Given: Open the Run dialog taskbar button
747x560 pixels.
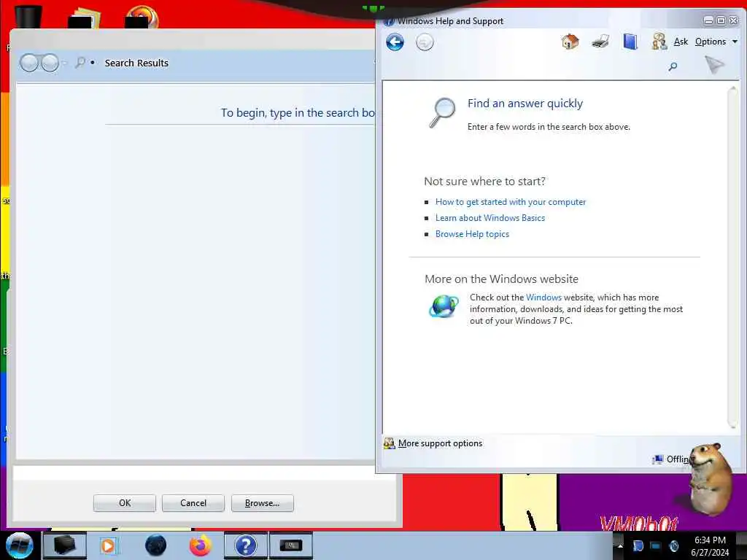Looking at the screenshot, I should click(291, 545).
